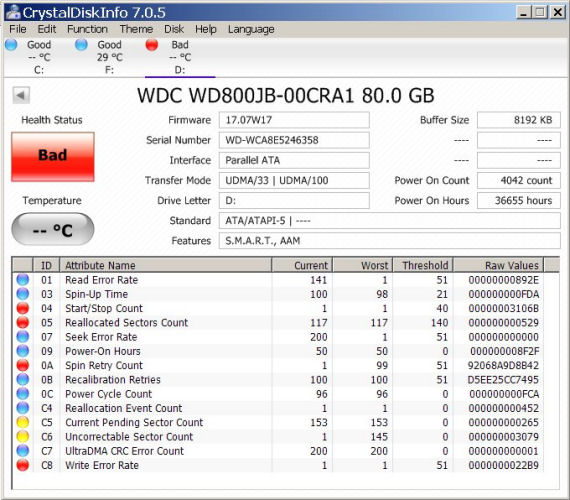Open the File menu
Screen dimensions: 570x500
click(17, 29)
